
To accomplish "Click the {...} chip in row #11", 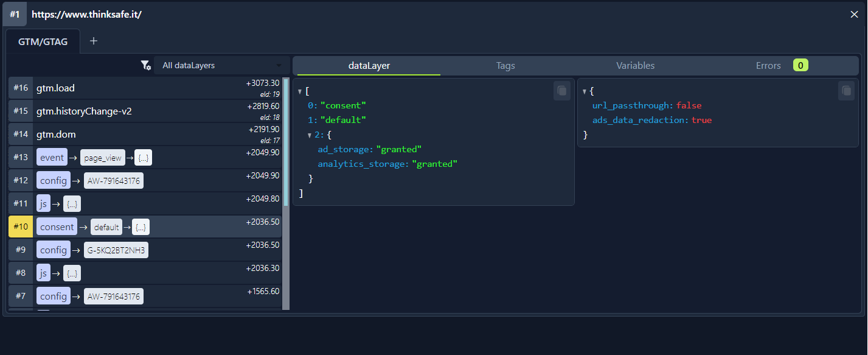I will click(72, 204).
